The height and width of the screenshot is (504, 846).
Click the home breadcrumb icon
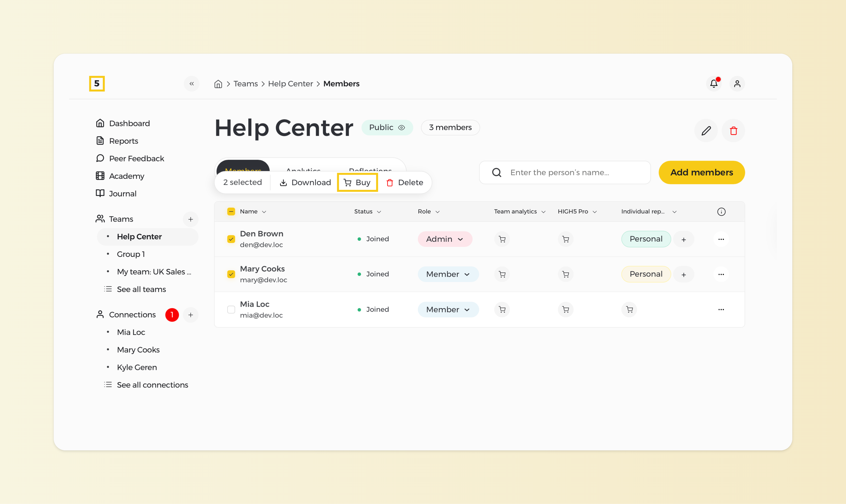(218, 84)
